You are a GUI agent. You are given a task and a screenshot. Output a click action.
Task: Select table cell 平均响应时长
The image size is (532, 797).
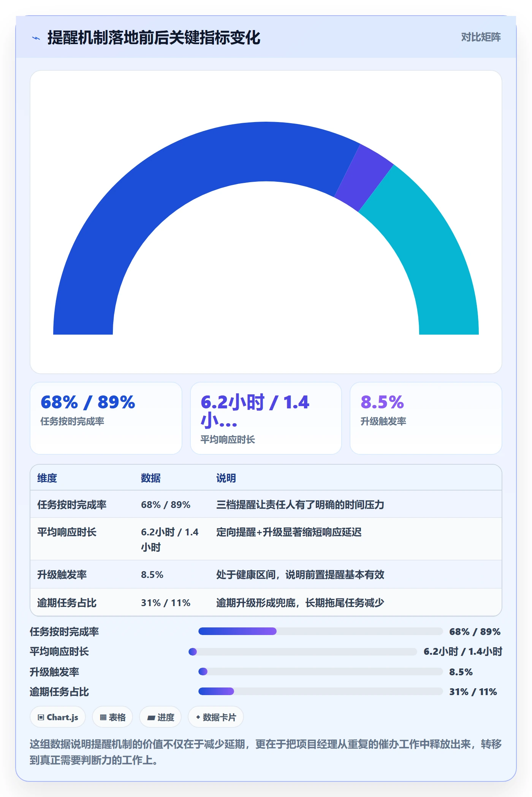[x=67, y=532]
